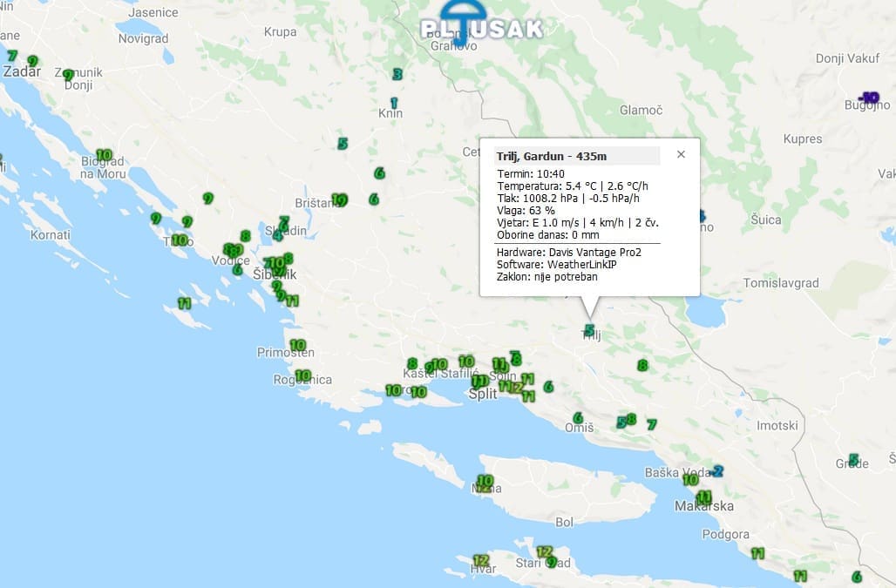
Task: Select the 5 marker at Trilj
Action: 589,330
